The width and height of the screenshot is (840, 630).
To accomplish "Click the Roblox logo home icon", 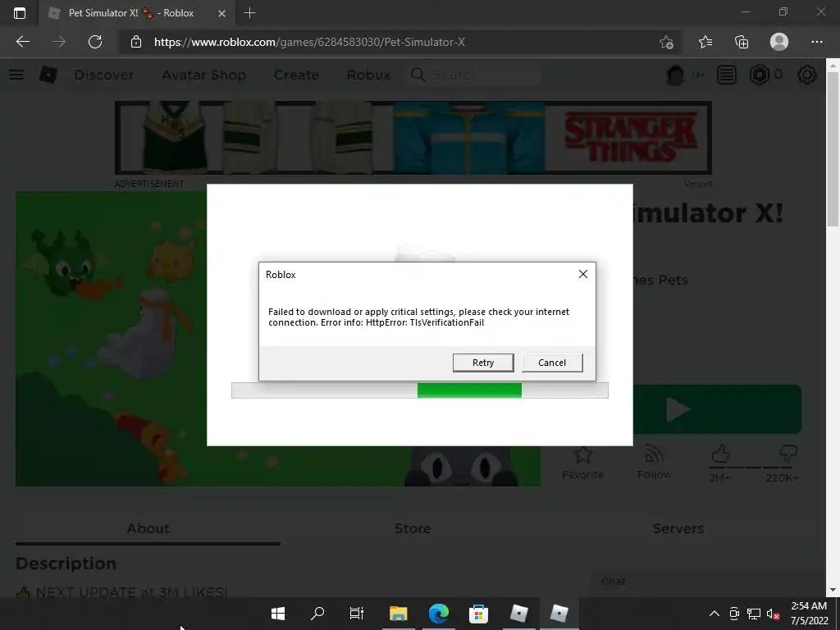I will pyautogui.click(x=48, y=75).
